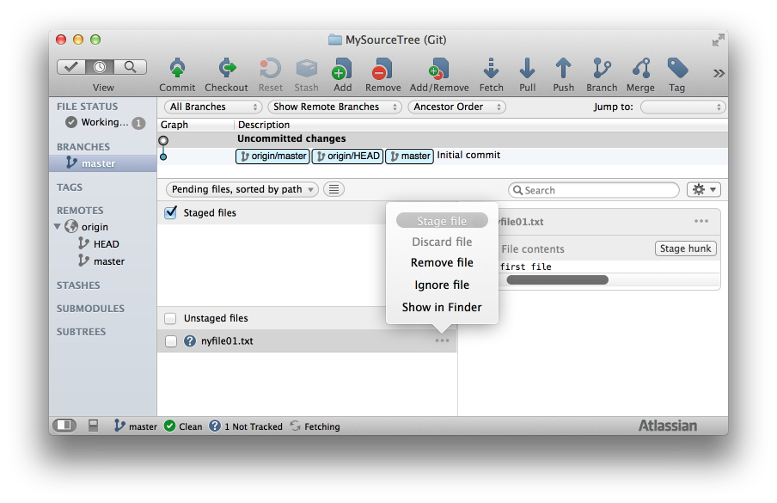Click the origin/HEAD branch label

347,156
